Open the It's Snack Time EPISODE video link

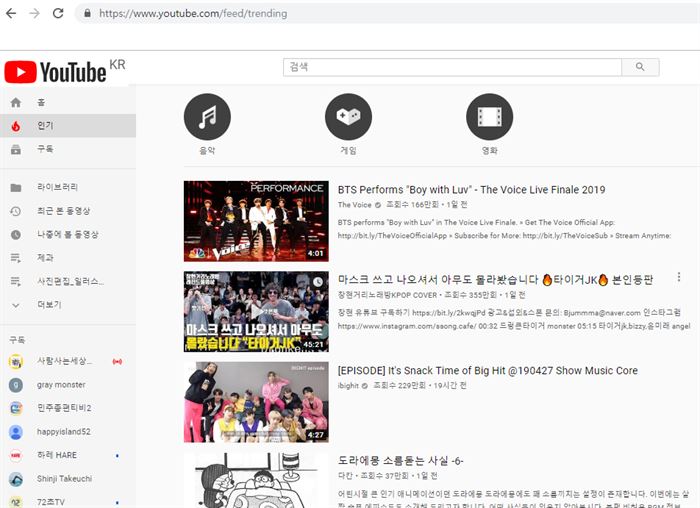pyautogui.click(x=488, y=371)
